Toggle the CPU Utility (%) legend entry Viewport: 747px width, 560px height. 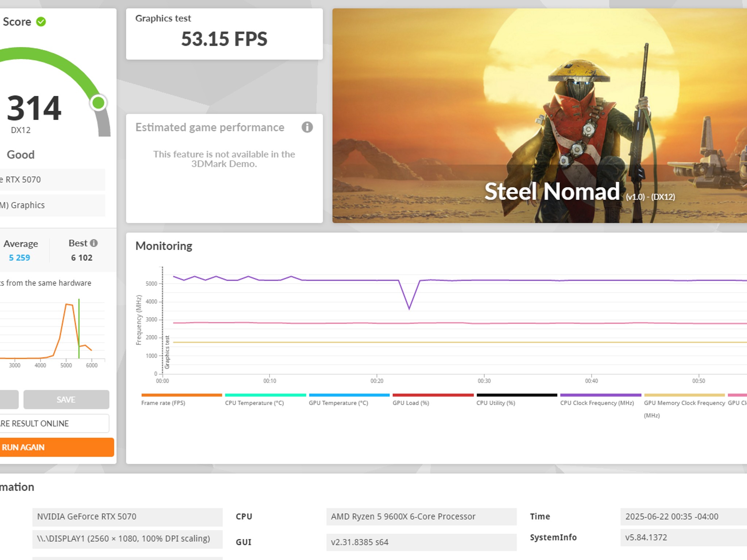pos(496,402)
